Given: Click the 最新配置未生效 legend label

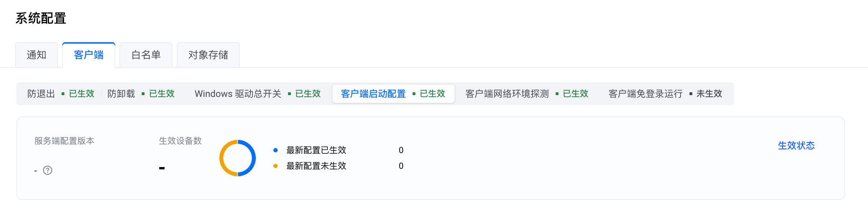Looking at the screenshot, I should click(316, 166).
